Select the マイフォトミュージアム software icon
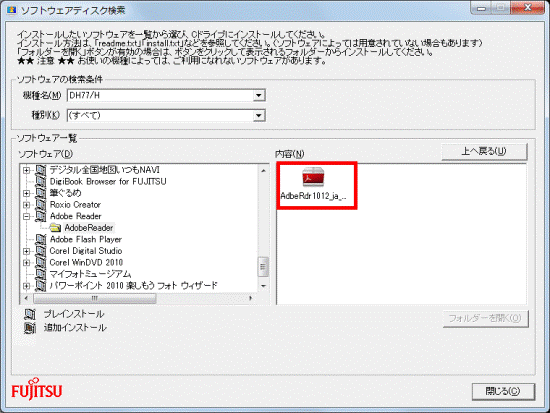The height and width of the screenshot is (413, 550). [41, 274]
